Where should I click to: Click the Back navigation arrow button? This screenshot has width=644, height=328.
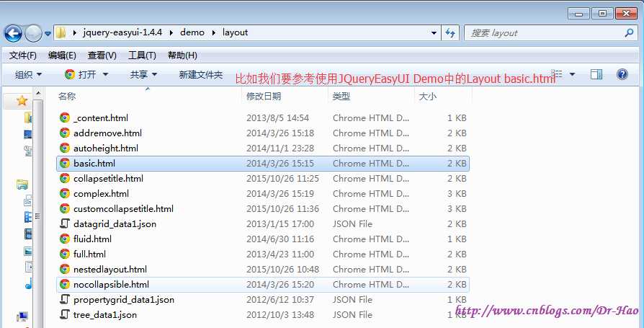coord(13,33)
